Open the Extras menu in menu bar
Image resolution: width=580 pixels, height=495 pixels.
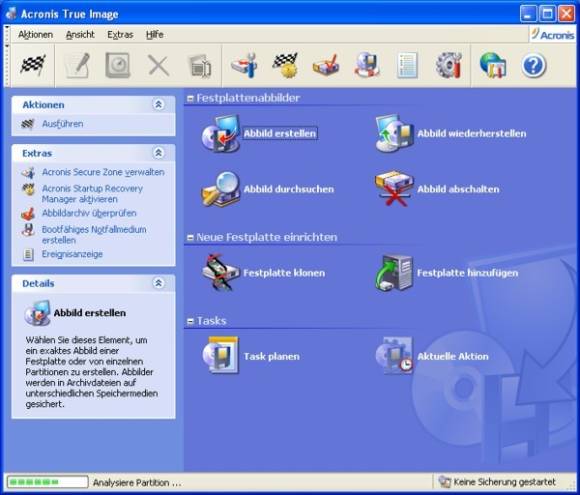click(x=120, y=35)
